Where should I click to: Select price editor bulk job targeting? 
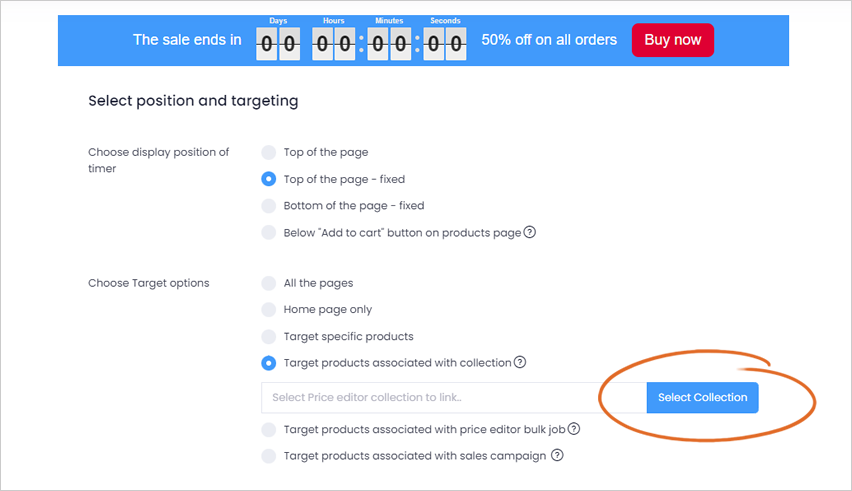click(x=268, y=430)
